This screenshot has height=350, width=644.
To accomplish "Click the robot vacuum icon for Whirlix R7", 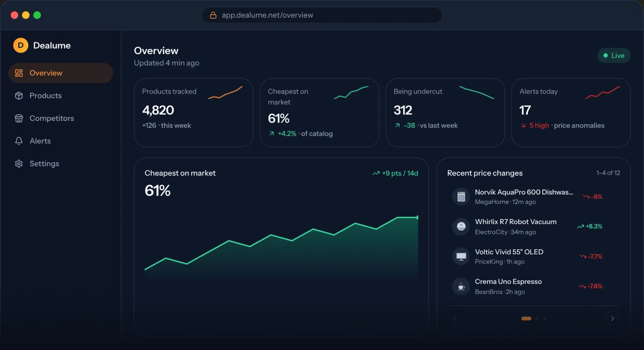I will click(x=461, y=226).
